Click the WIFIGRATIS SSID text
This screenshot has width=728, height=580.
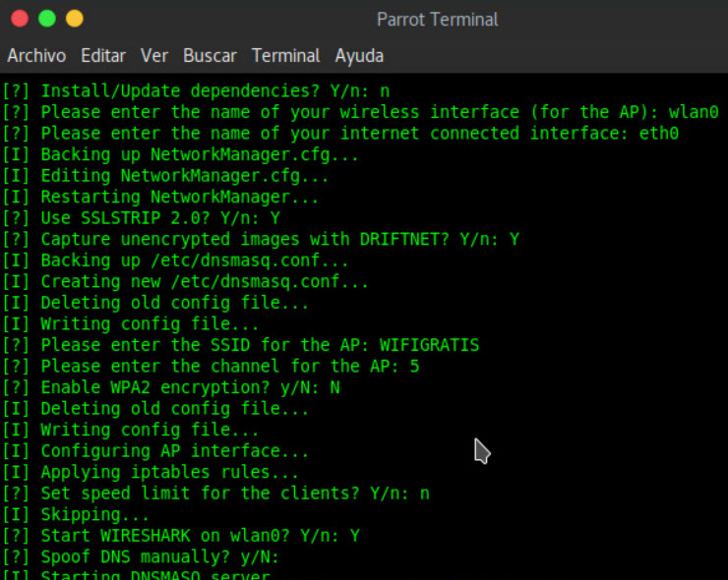429,345
